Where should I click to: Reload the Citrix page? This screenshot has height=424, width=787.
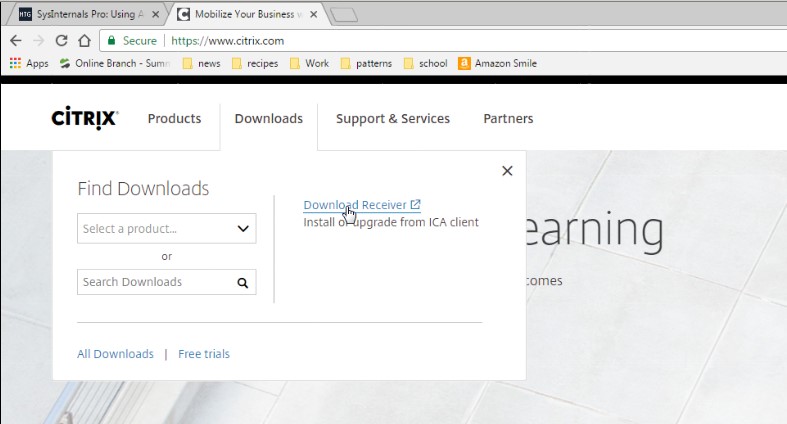click(x=61, y=41)
